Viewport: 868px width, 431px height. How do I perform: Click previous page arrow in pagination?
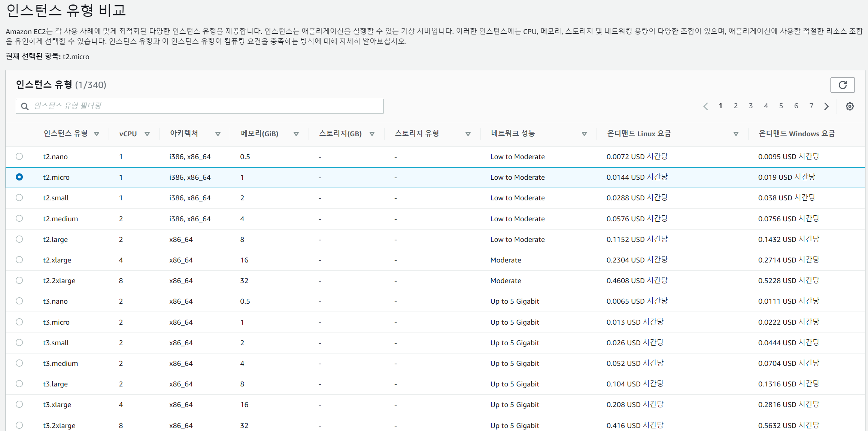coord(705,106)
